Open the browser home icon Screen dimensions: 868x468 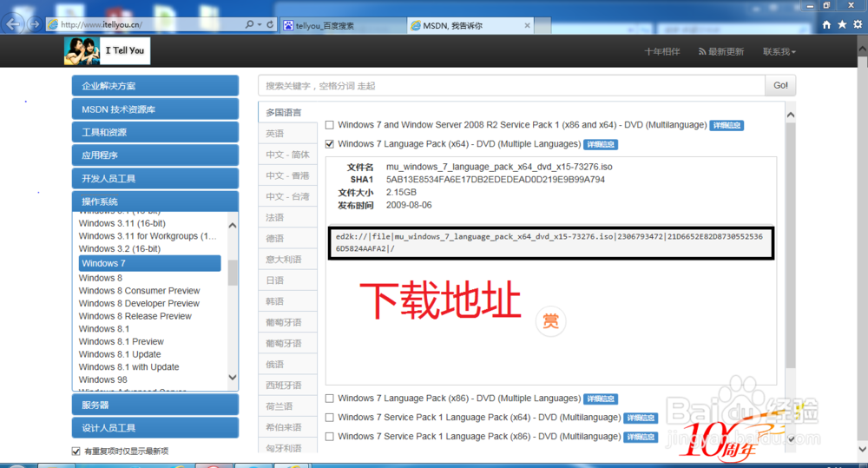826,24
